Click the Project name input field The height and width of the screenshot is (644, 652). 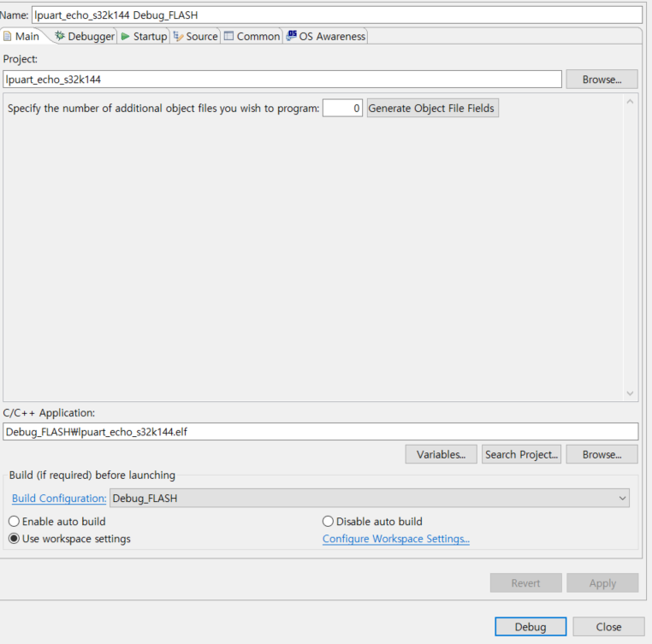(282, 80)
